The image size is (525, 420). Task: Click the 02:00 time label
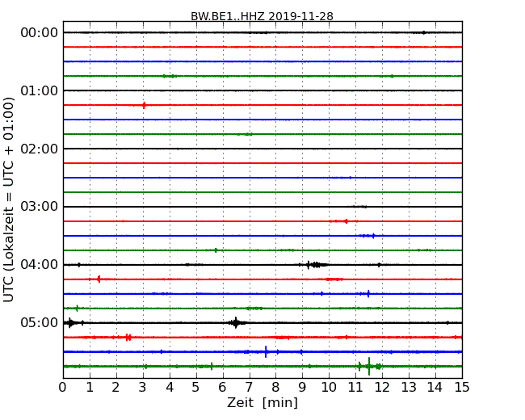pyautogui.click(x=40, y=149)
